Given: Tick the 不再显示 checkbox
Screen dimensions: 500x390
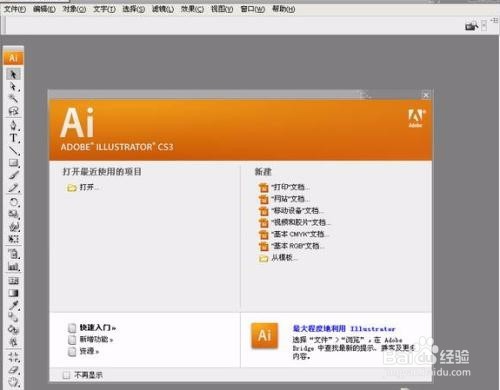Looking at the screenshot, I should (66, 375).
